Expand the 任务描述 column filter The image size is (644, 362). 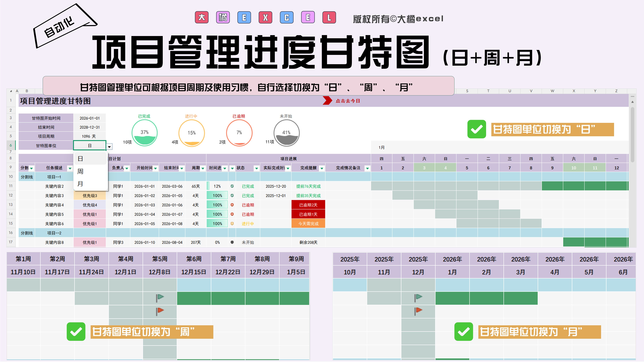tap(70, 168)
